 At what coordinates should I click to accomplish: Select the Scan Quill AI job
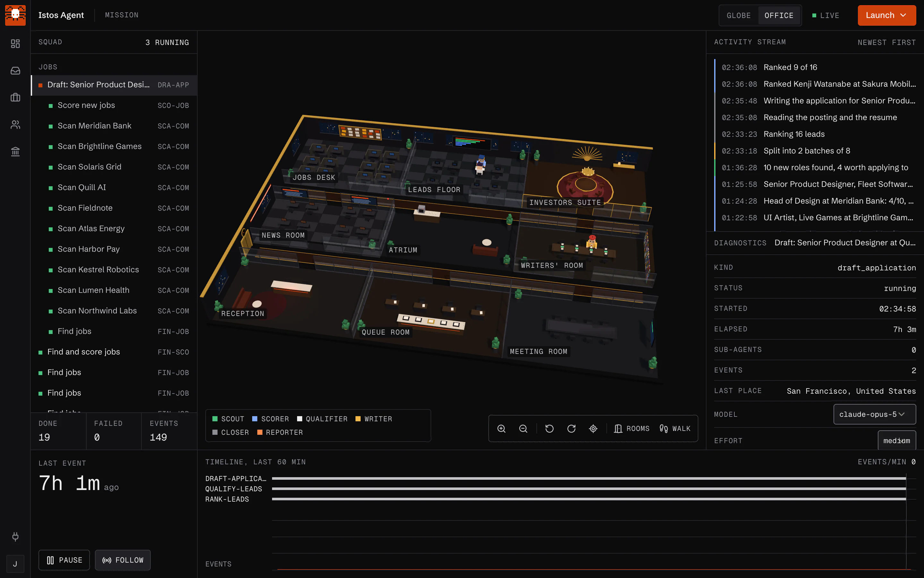[114, 188]
